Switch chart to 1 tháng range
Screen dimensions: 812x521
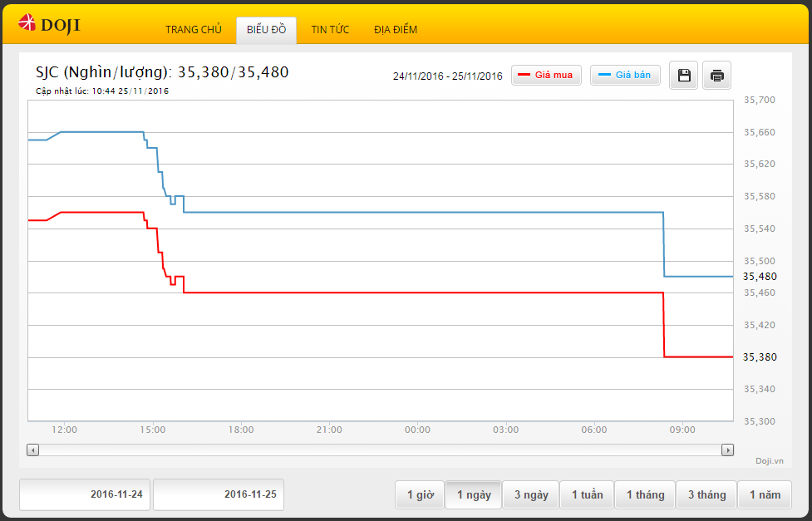pos(645,495)
